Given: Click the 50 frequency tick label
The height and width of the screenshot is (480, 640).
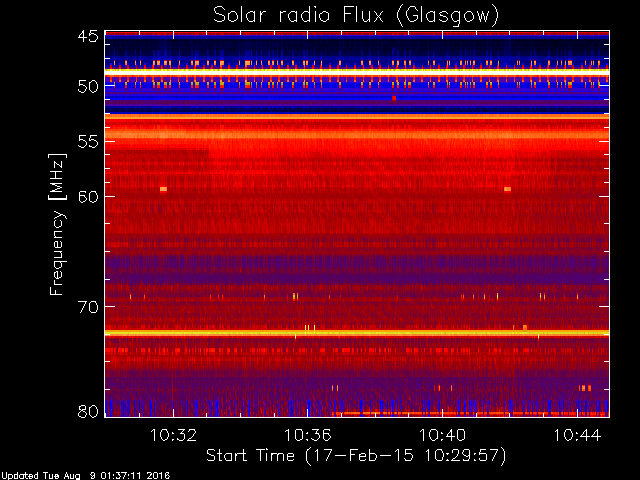Looking at the screenshot, I should (88, 86).
